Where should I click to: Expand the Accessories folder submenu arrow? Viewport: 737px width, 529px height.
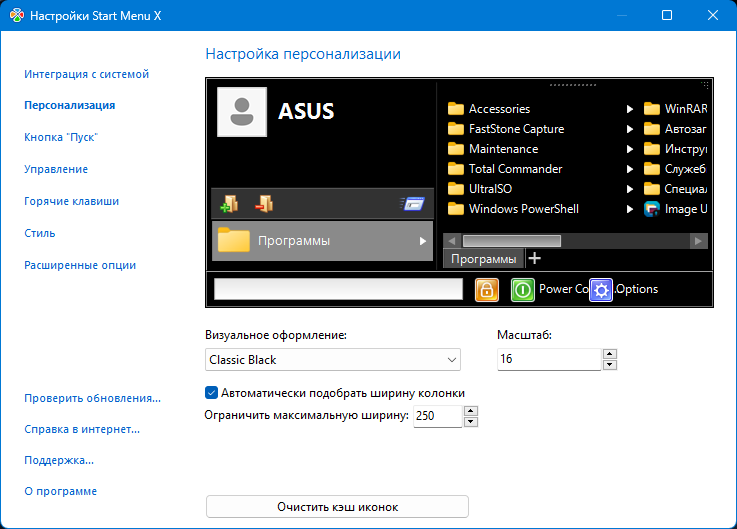pyautogui.click(x=630, y=109)
